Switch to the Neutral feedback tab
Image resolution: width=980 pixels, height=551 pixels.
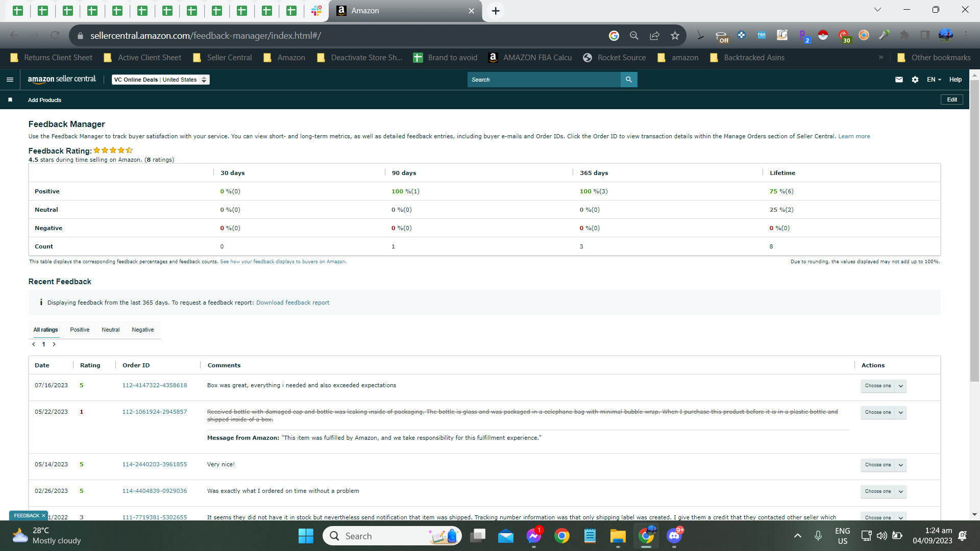click(111, 330)
